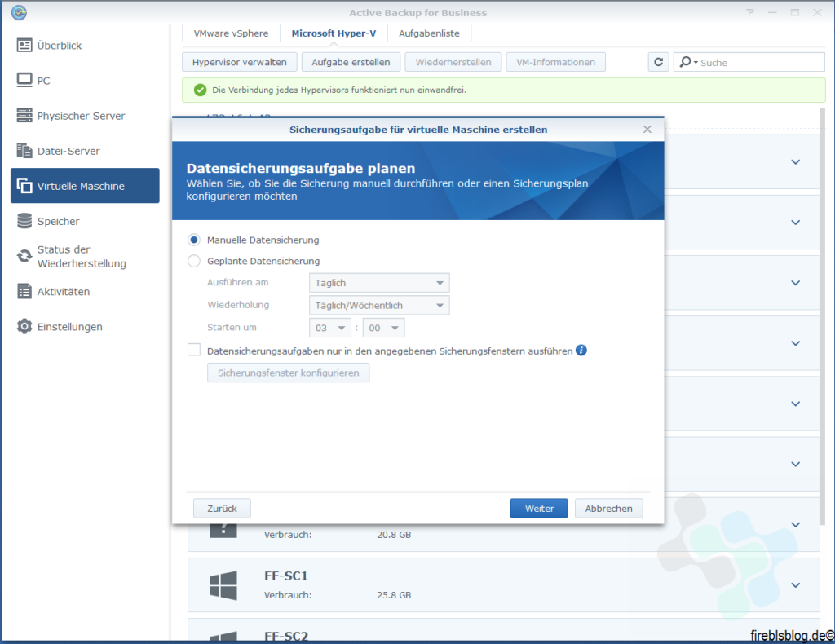Enable backups only in specified Sicherungsfenster
835x644 pixels.
click(x=194, y=350)
